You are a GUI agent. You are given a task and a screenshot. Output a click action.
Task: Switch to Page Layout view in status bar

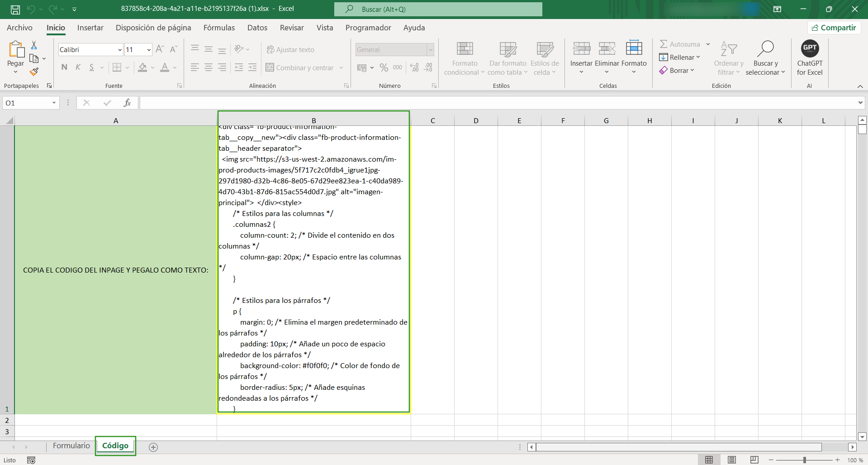coord(731,460)
